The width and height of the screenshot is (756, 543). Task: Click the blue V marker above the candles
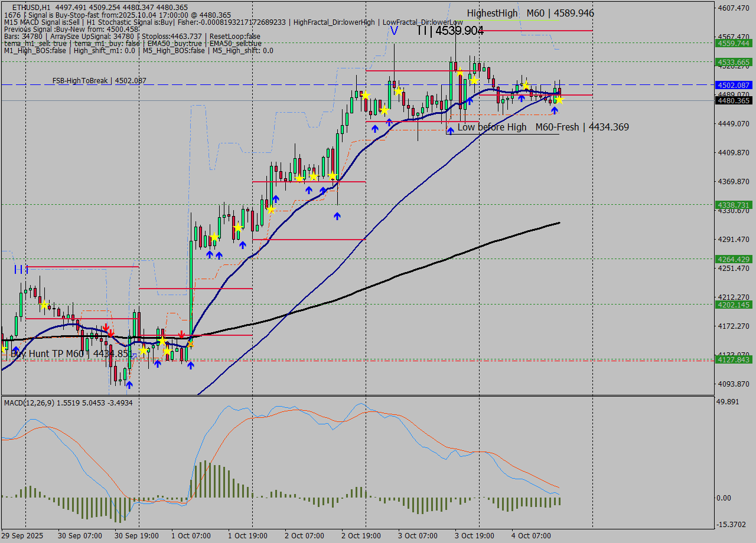394,31
